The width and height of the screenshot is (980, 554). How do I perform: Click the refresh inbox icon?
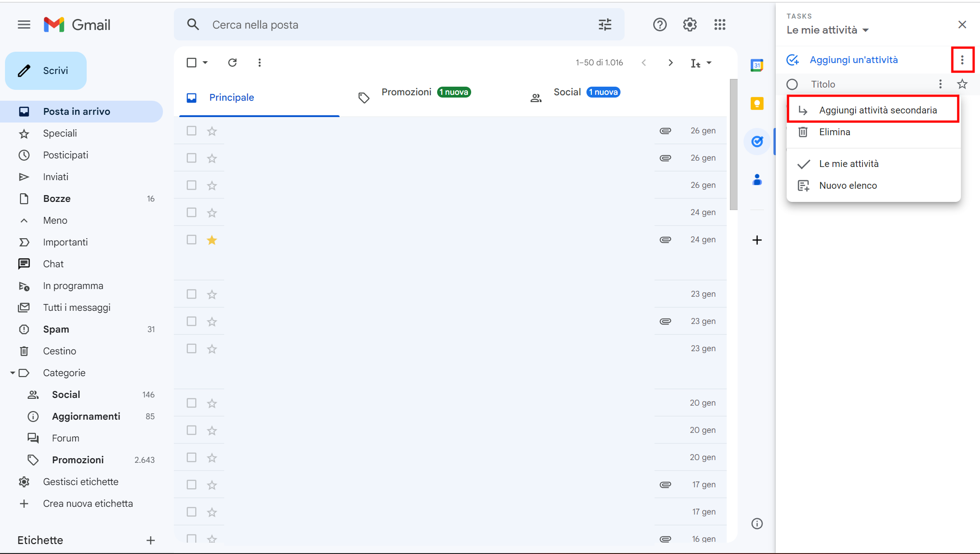(x=232, y=63)
